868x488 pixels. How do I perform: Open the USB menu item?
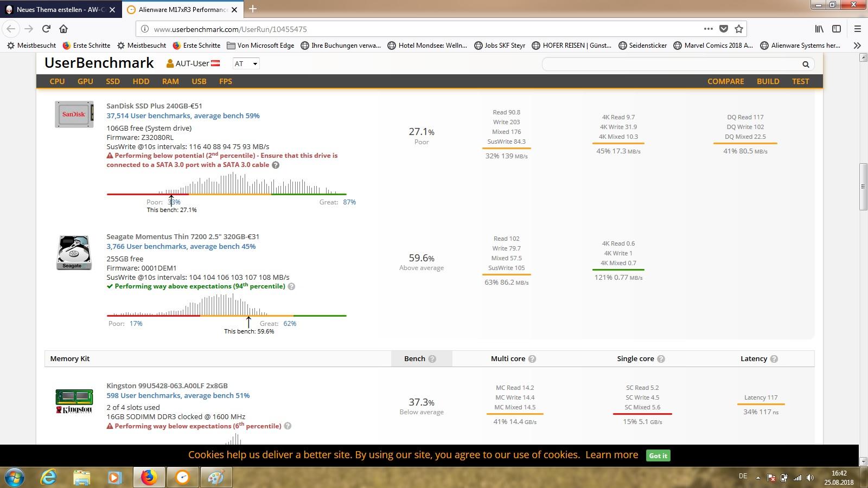199,81
